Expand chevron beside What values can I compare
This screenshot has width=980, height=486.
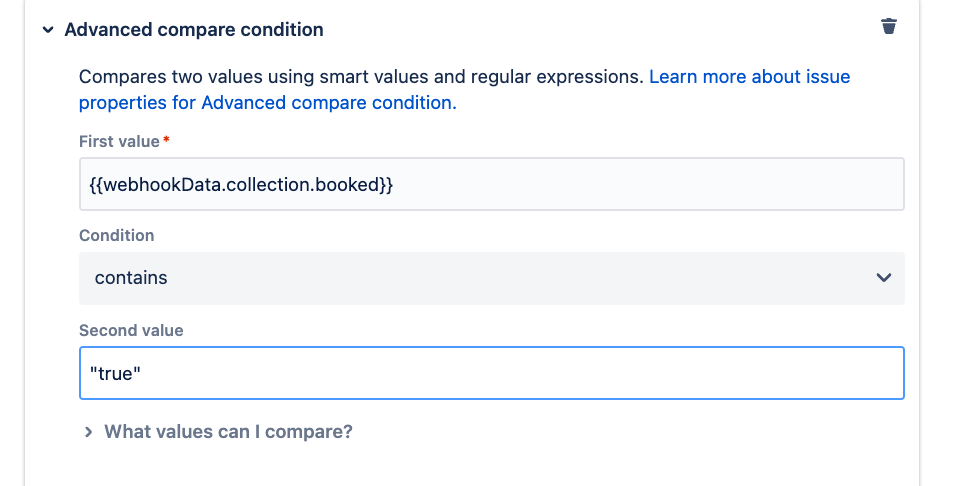click(x=89, y=432)
